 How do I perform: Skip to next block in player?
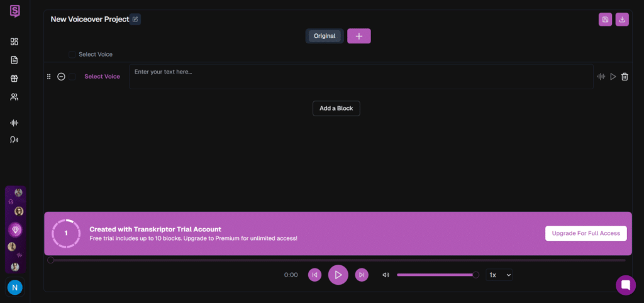[x=362, y=275]
